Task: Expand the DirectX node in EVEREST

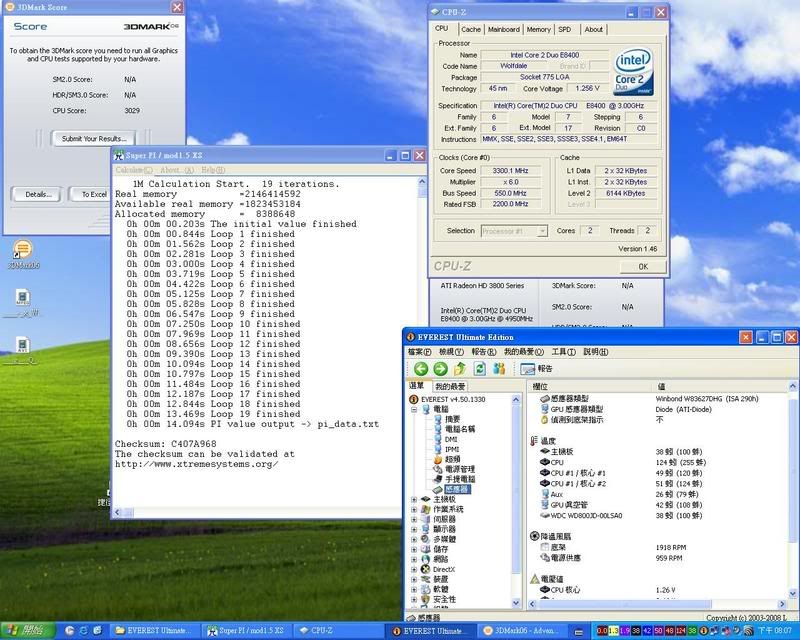Action: tap(414, 569)
